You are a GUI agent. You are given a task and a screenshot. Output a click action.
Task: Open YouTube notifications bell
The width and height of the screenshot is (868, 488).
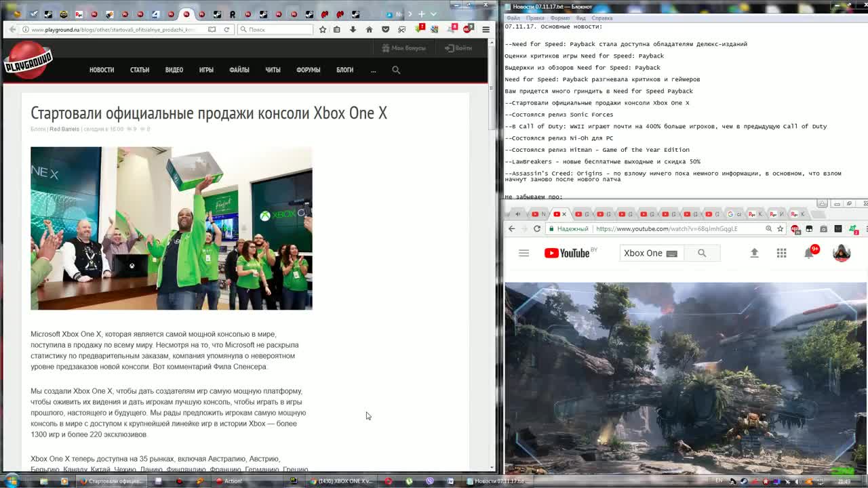coord(809,253)
